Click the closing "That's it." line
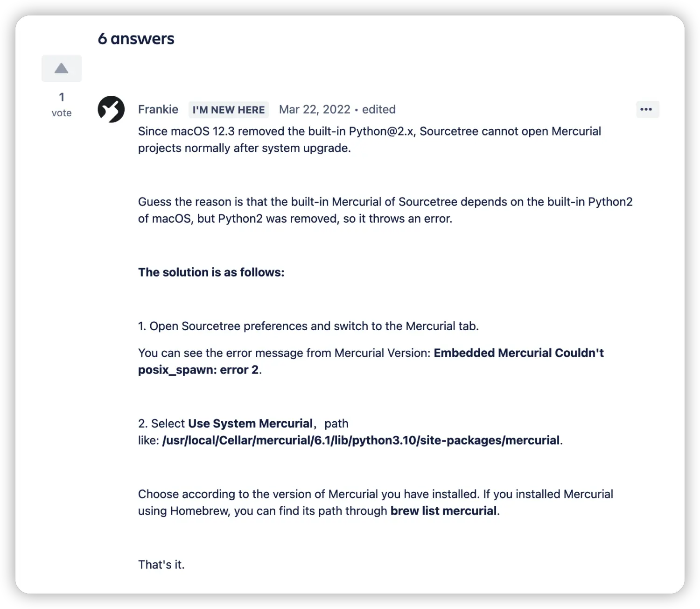700x609 pixels. coord(161,565)
